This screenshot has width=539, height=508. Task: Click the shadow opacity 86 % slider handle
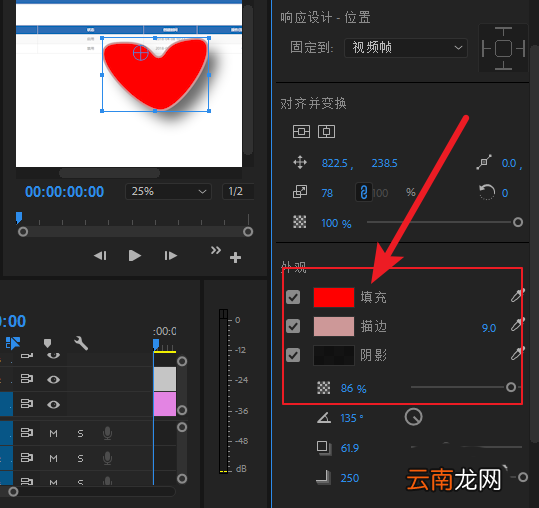click(x=511, y=387)
